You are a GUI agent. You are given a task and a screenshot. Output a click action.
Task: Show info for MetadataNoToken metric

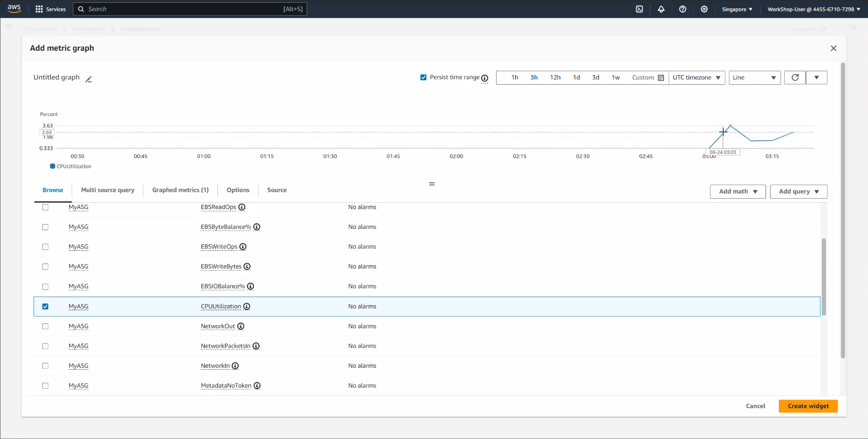pyautogui.click(x=257, y=385)
